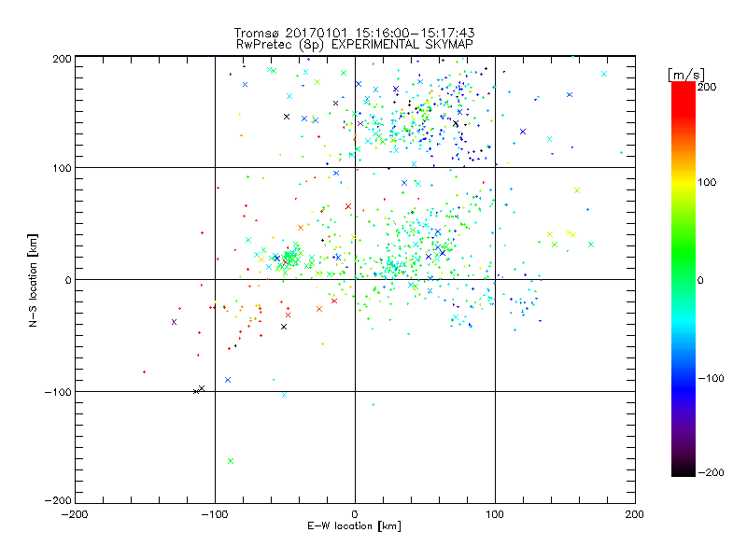This screenshot has height=560, width=747.
Task: Click the colorbar scale label '-200'
Action: pos(711,472)
